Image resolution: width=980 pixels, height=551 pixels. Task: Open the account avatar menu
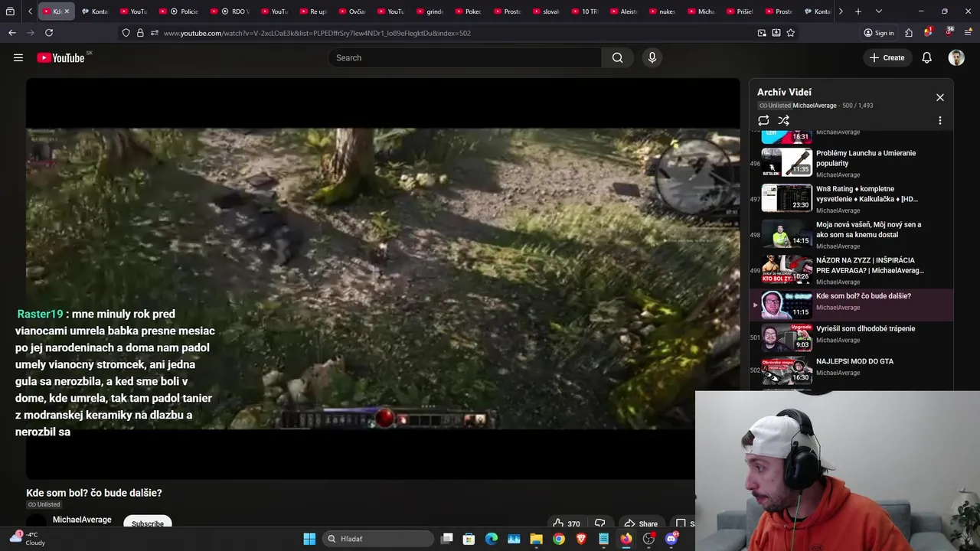click(x=956, y=57)
